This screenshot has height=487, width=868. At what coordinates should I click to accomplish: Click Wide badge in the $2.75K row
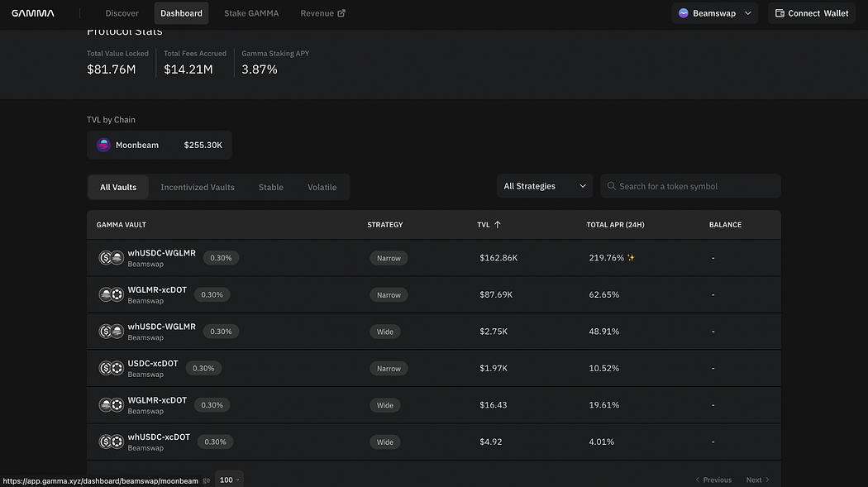[384, 332]
